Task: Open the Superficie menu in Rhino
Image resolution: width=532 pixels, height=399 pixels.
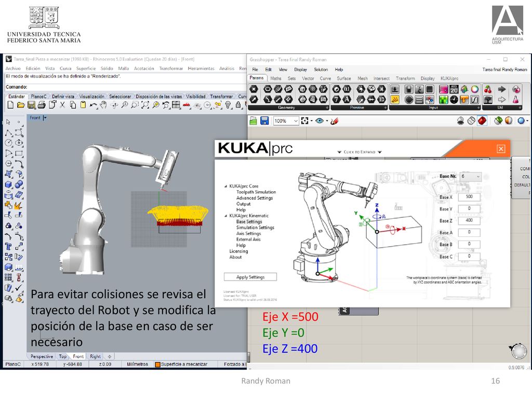Action: click(86, 69)
